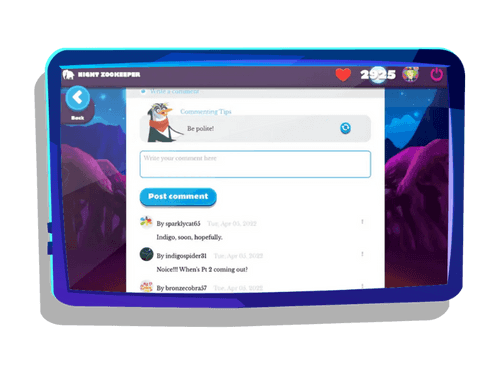Click the Night Zookeeper elephant logo
This screenshot has height=375, width=500.
coord(68,75)
